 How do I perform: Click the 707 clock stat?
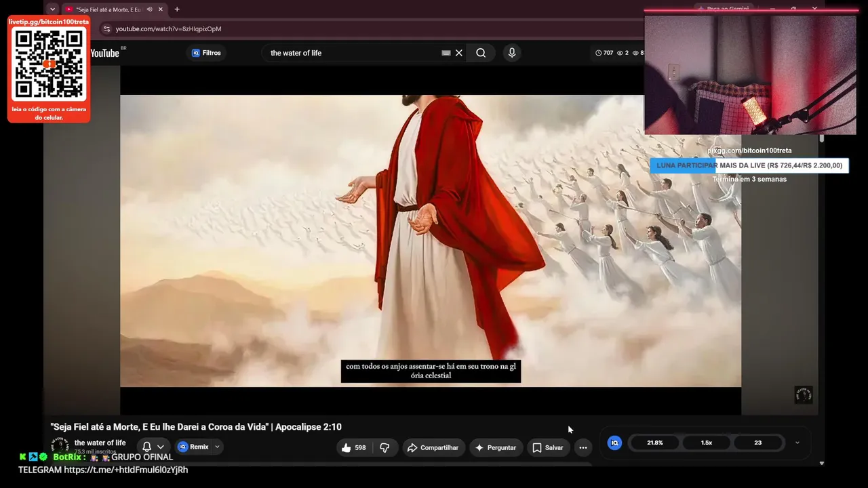point(604,53)
